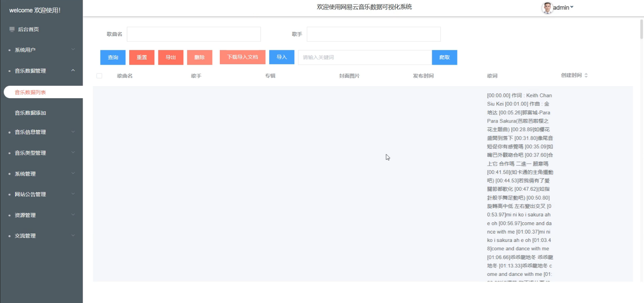Focus the 歌曲名 search input
This screenshot has height=303, width=644.
tap(194, 34)
